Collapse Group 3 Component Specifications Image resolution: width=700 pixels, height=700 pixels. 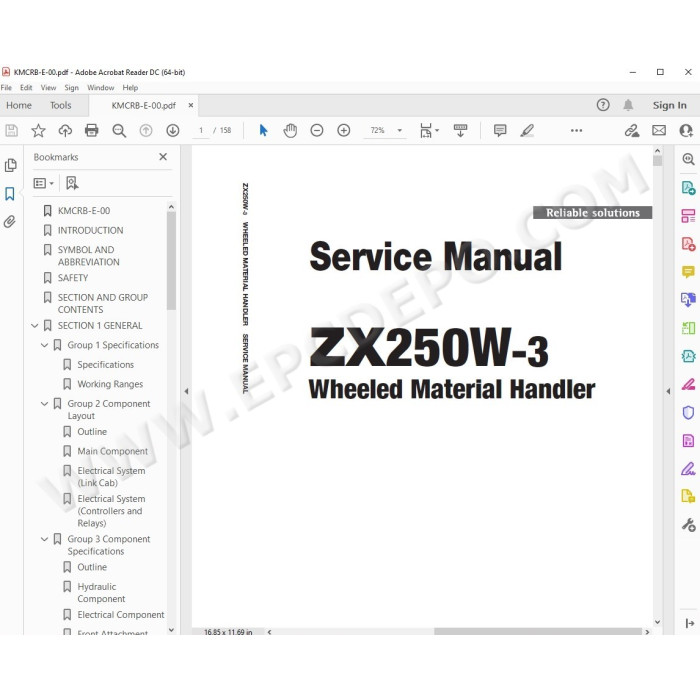click(x=44, y=539)
